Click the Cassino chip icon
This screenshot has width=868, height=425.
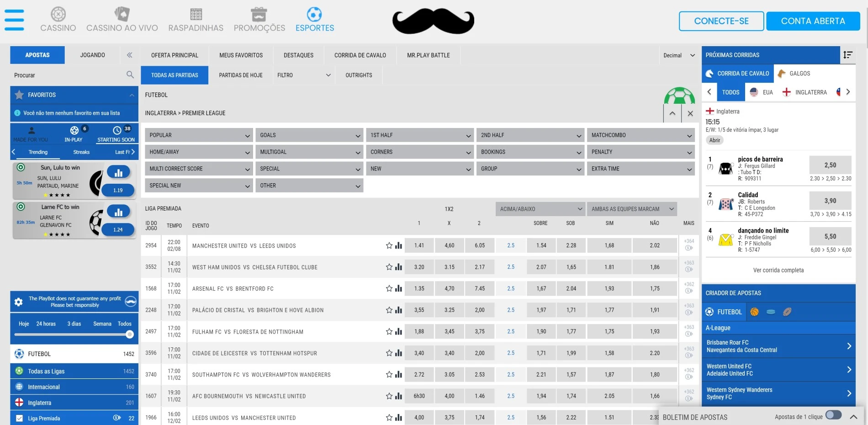(58, 14)
